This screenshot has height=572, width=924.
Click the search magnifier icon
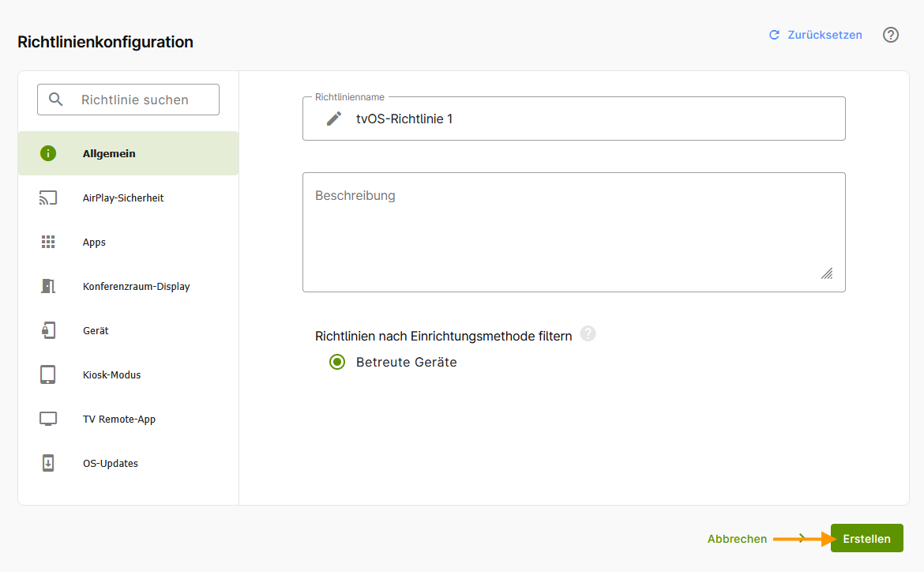coord(55,99)
